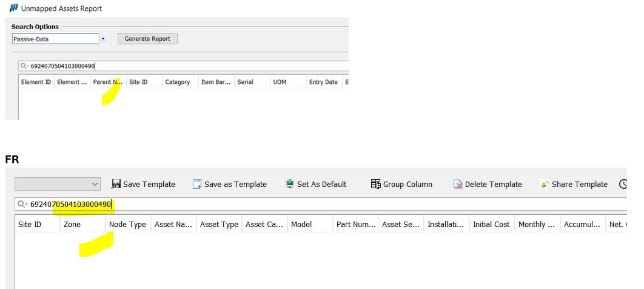644x289 pixels.
Task: Click the Category column header
Action: click(177, 82)
